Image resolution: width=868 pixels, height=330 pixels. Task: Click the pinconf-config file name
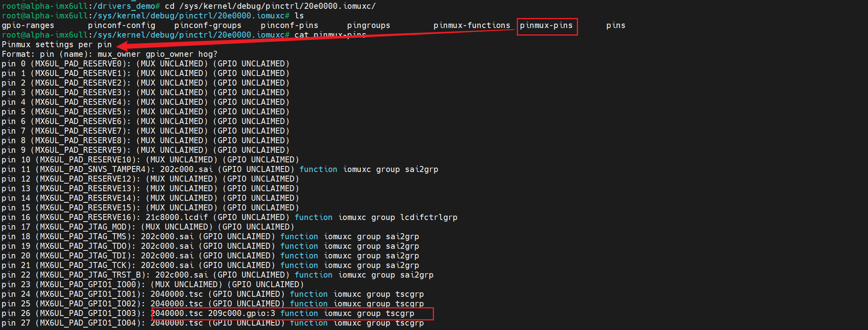coord(122,26)
